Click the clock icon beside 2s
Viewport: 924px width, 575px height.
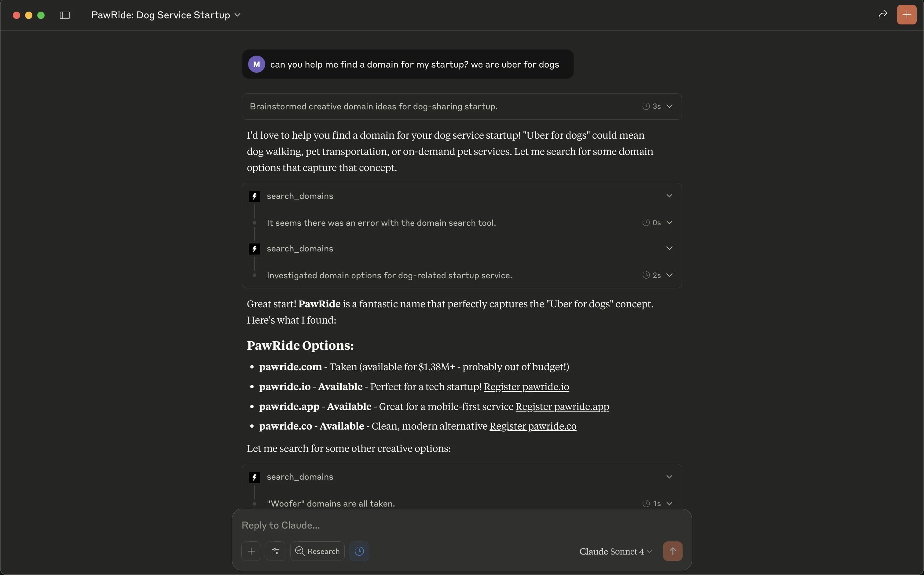click(x=646, y=275)
